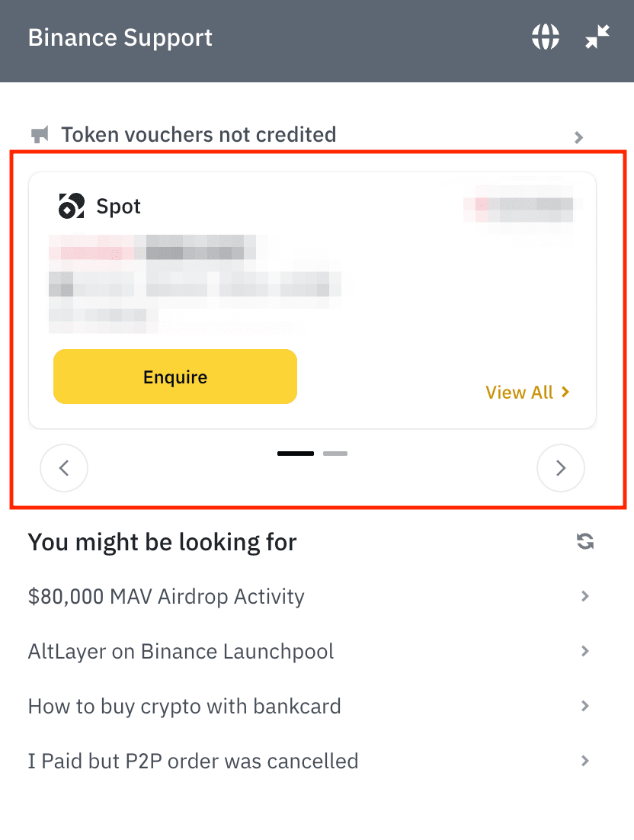Click the megaphone announcement icon

click(40, 134)
